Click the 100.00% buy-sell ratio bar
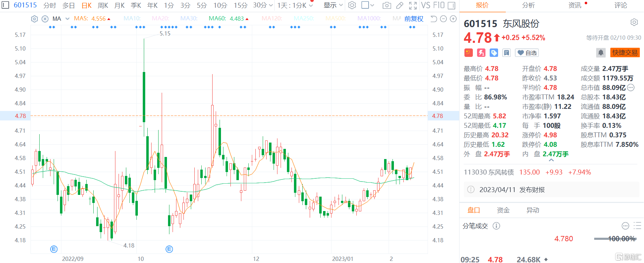The width and height of the screenshot is (644, 263). 615,239
